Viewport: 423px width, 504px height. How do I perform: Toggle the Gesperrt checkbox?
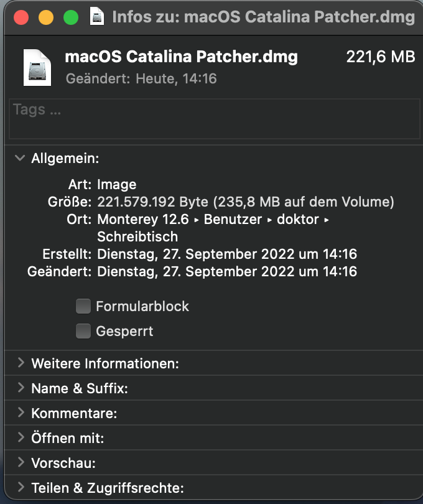[83, 331]
